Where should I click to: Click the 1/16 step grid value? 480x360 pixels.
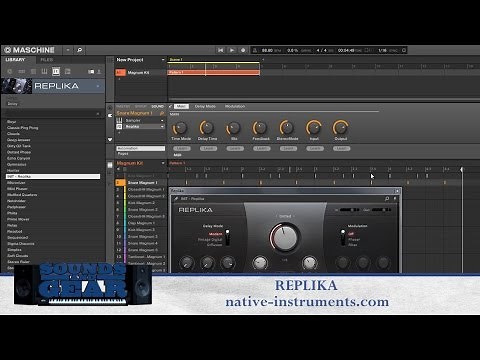[x=382, y=50]
